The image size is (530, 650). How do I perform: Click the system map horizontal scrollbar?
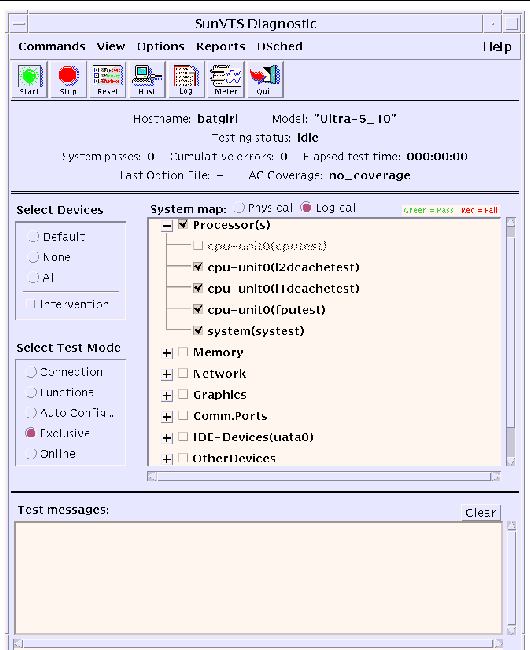[x=324, y=477]
